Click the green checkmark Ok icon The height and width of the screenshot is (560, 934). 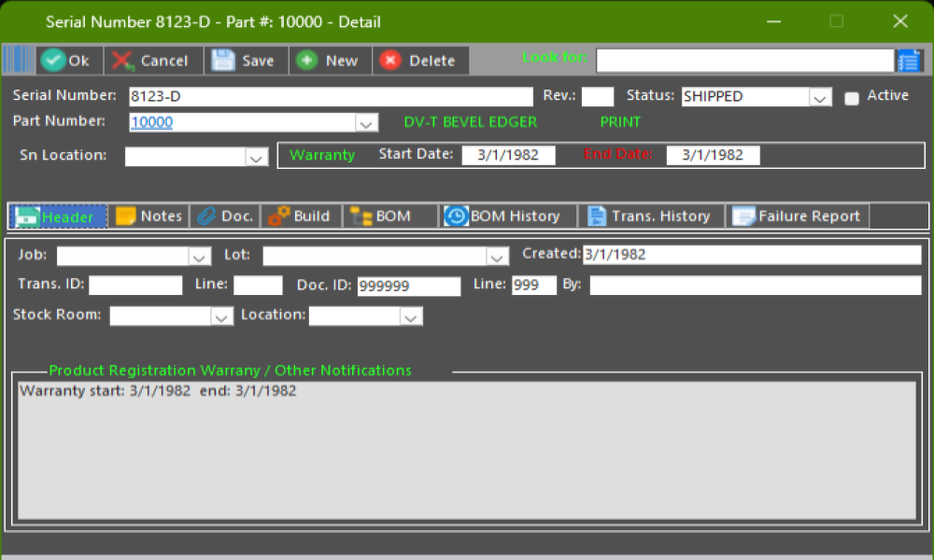pyautogui.click(x=53, y=61)
